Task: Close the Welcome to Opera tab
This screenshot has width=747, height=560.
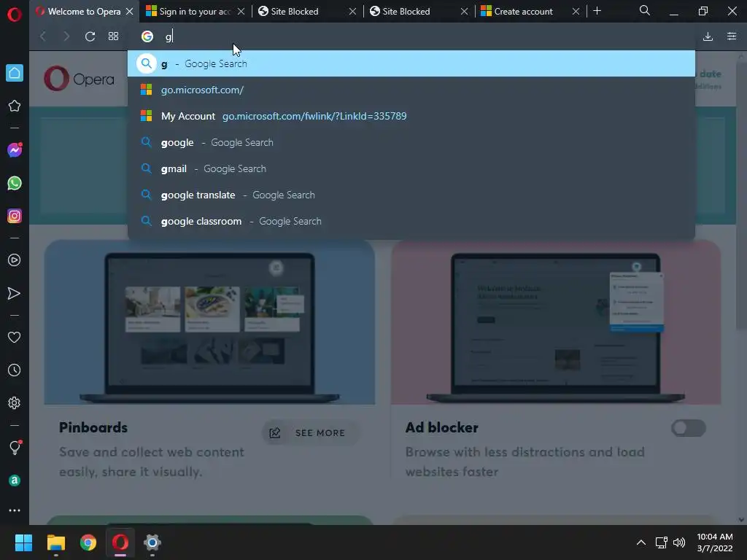Action: (130, 12)
